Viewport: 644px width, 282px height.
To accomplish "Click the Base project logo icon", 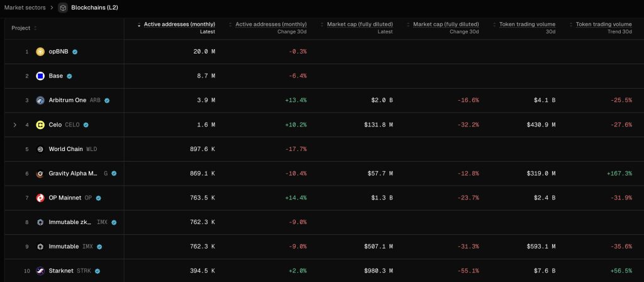I will [40, 76].
